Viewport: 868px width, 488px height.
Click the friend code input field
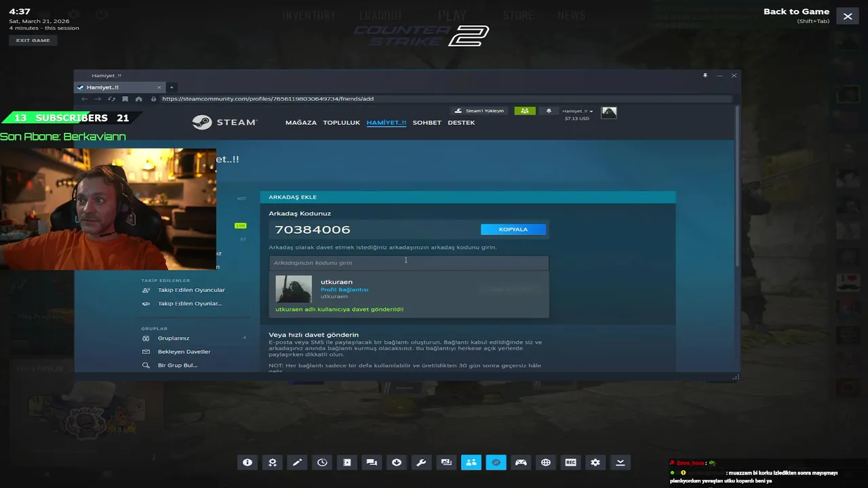[x=409, y=262]
